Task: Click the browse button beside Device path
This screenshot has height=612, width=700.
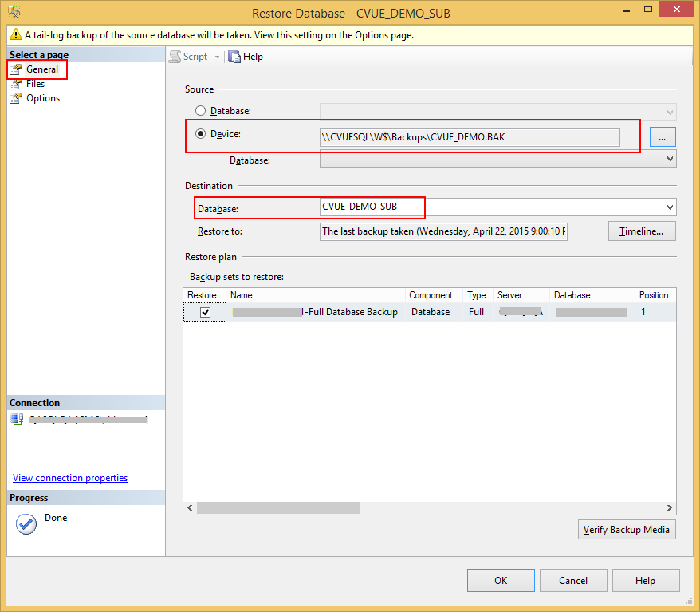Action: (663, 136)
